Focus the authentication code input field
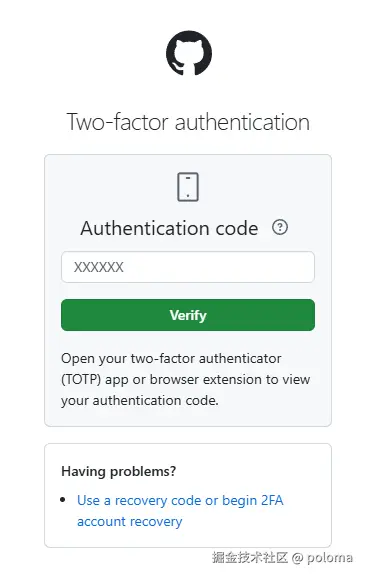The width and height of the screenshot is (365, 577). tap(188, 267)
